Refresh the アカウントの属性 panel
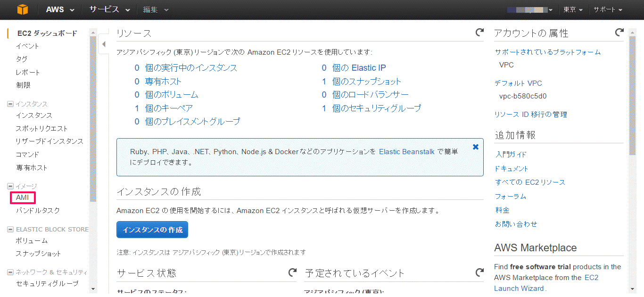Image resolution: width=644 pixels, height=297 pixels. point(619,33)
